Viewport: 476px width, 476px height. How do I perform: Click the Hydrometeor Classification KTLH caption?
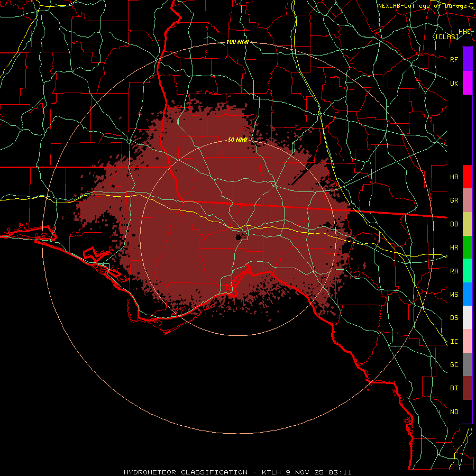click(x=237, y=472)
